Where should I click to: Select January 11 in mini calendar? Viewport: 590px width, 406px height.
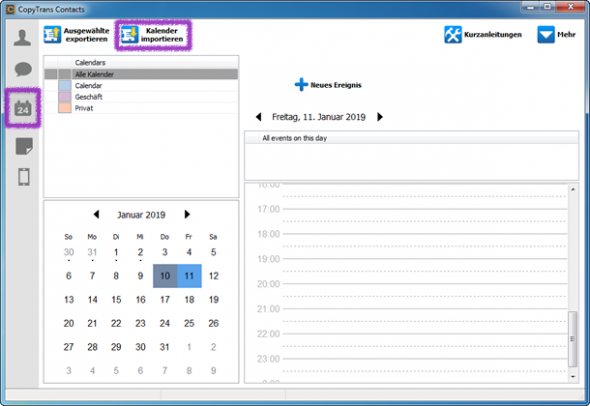pyautogui.click(x=189, y=276)
